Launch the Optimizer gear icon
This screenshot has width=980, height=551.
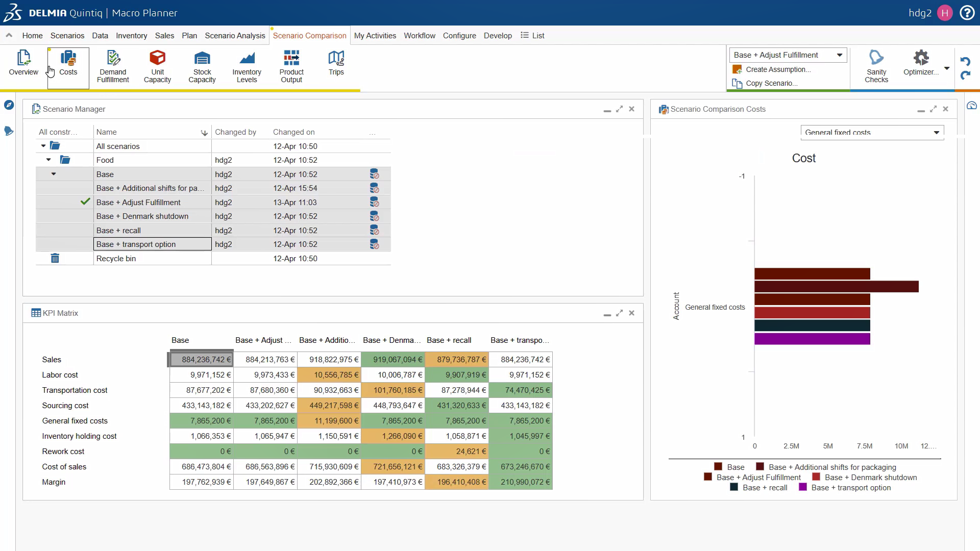(921, 57)
